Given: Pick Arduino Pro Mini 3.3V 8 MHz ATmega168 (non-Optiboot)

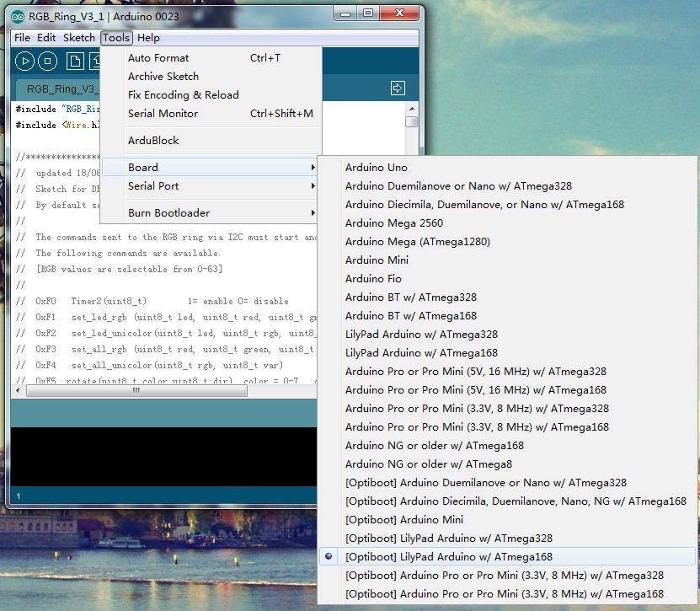Looking at the screenshot, I should (507, 427).
